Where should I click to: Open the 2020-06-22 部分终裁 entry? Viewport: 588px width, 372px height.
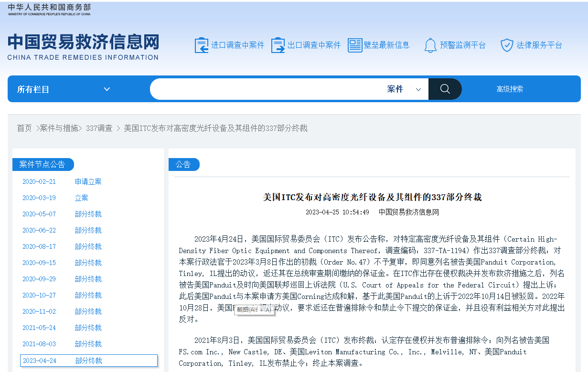pos(62,230)
